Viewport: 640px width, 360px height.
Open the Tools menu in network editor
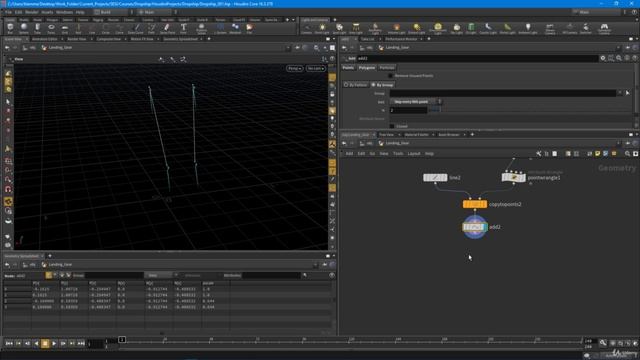[398, 153]
